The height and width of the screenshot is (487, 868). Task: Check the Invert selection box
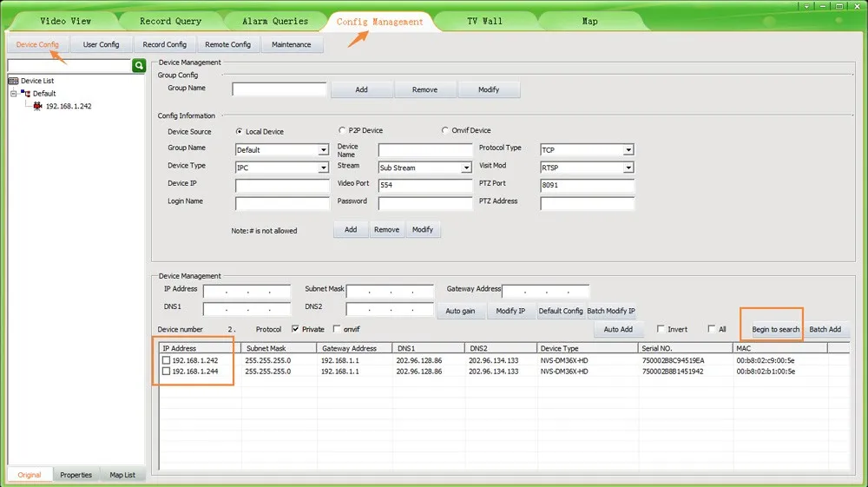tap(661, 330)
